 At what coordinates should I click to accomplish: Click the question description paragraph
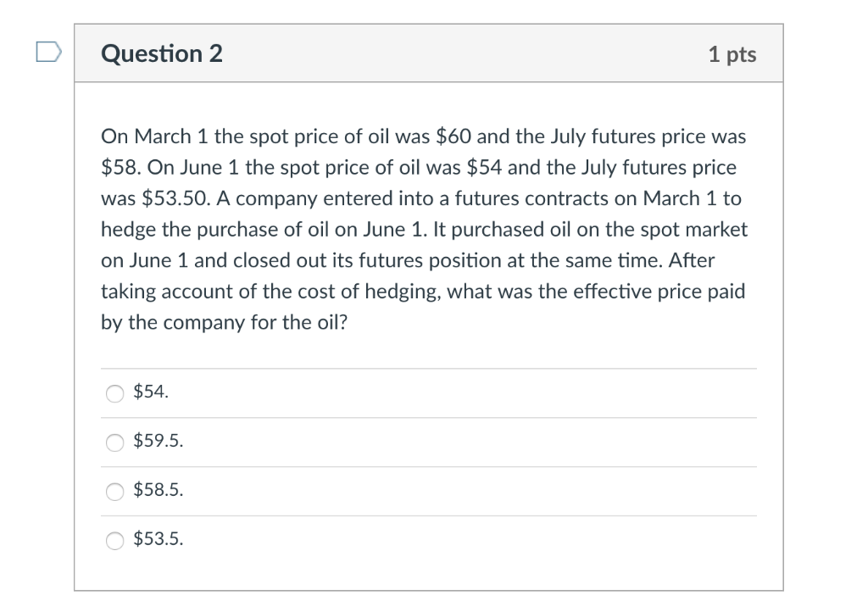click(x=424, y=229)
